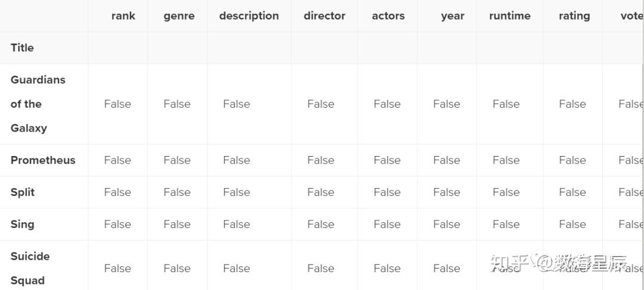
Task: Click Guardians of the Galaxy year cell
Action: (x=447, y=104)
